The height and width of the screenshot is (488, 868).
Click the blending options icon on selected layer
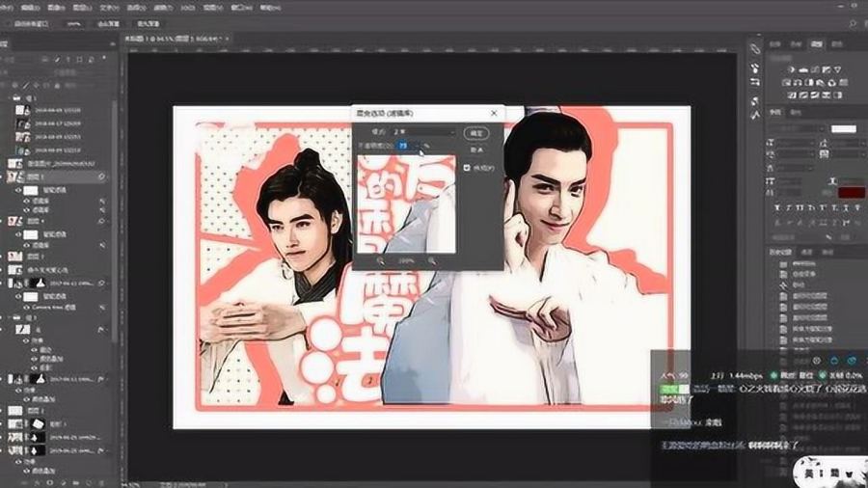pyautogui.click(x=101, y=177)
